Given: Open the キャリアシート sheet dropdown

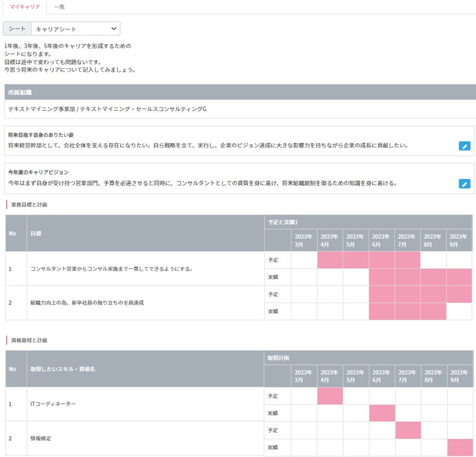Looking at the screenshot, I should [76, 29].
